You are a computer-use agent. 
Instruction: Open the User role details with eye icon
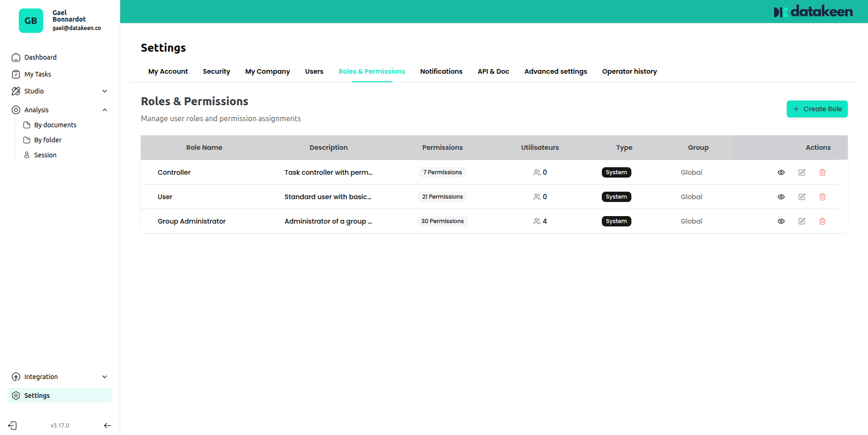click(781, 196)
